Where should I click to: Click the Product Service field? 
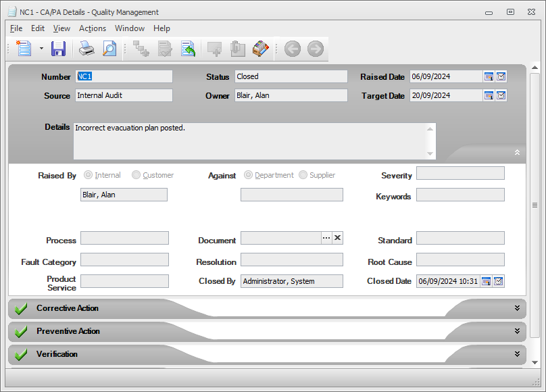point(124,281)
